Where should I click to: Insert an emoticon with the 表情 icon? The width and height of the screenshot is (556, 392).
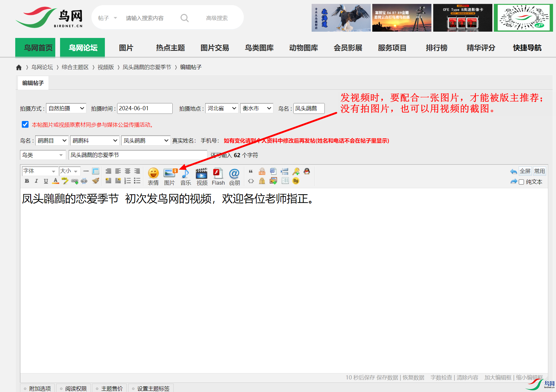tap(153, 176)
